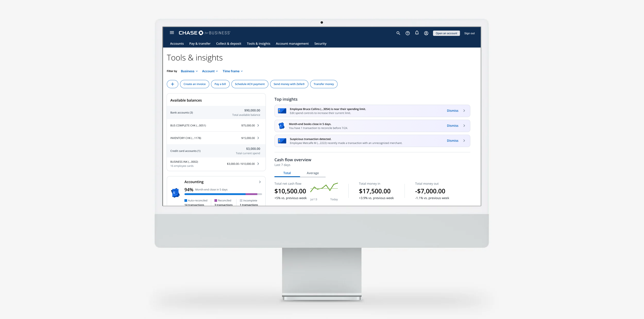Dismiss the Suspicious transaction insight

tap(452, 141)
